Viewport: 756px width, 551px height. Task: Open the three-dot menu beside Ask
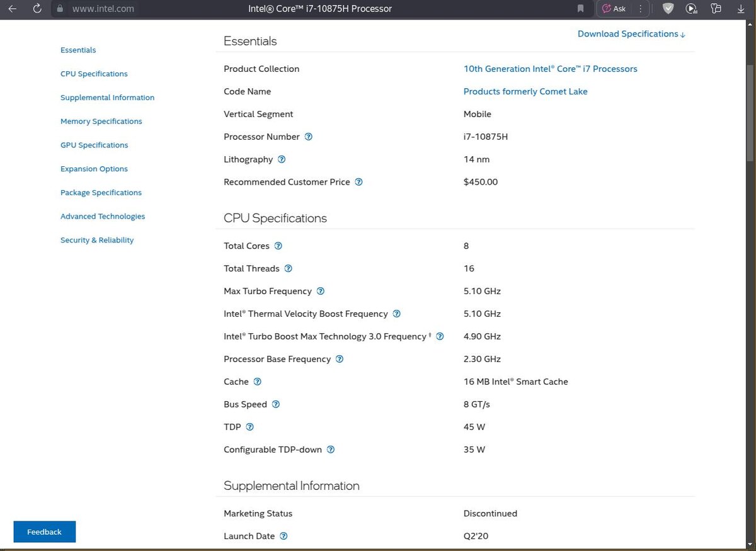pos(641,9)
